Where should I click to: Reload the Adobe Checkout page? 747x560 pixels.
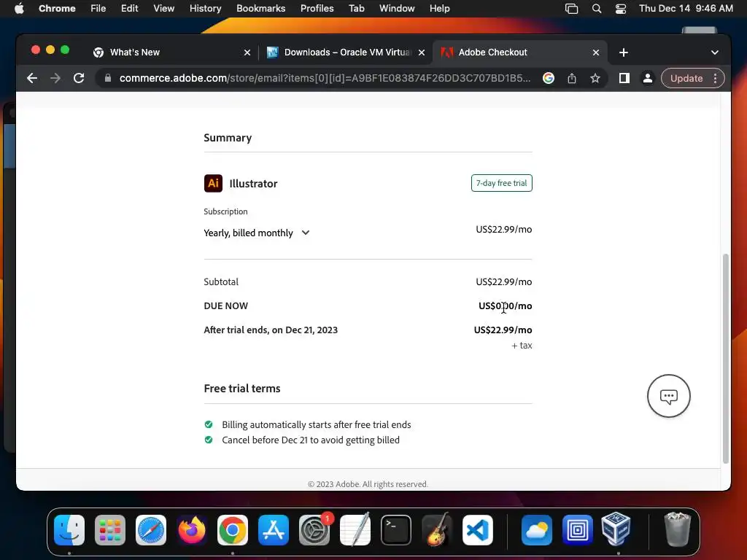pyautogui.click(x=79, y=78)
